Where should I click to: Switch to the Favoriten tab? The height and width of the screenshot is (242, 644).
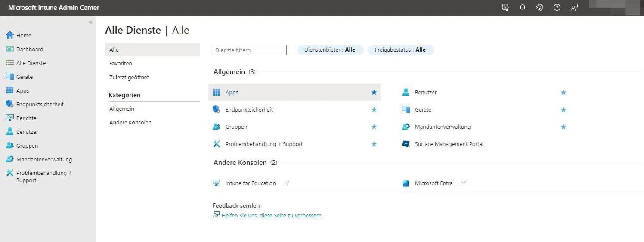pyautogui.click(x=121, y=63)
